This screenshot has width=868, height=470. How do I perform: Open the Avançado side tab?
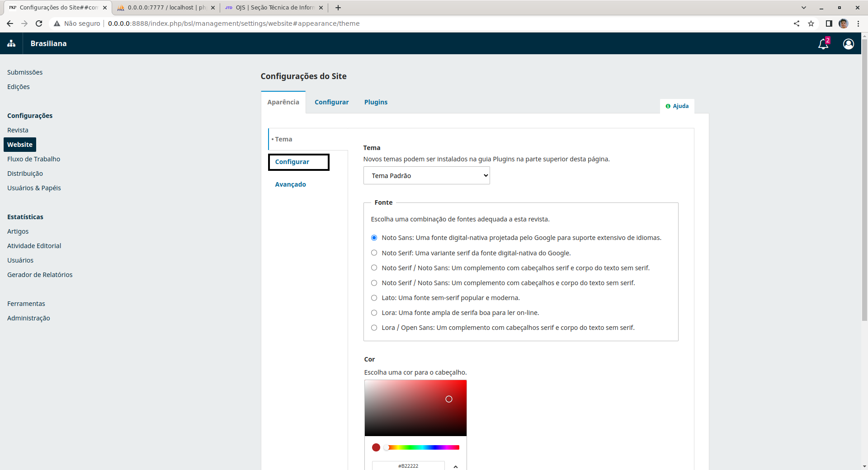click(290, 184)
